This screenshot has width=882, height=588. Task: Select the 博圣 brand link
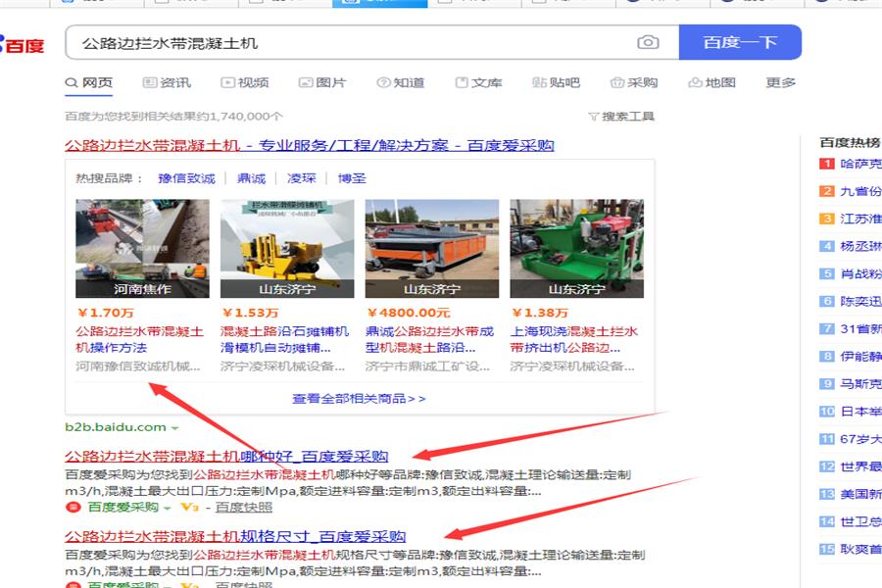352,178
